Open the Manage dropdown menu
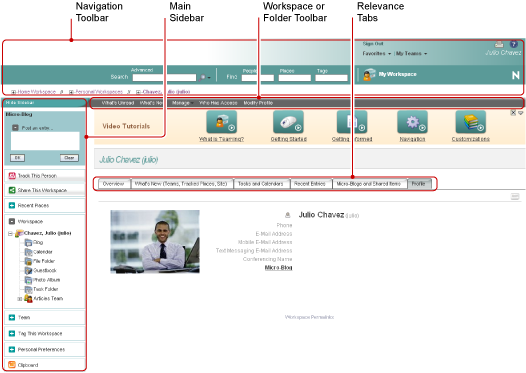526x373 pixels. coord(183,103)
